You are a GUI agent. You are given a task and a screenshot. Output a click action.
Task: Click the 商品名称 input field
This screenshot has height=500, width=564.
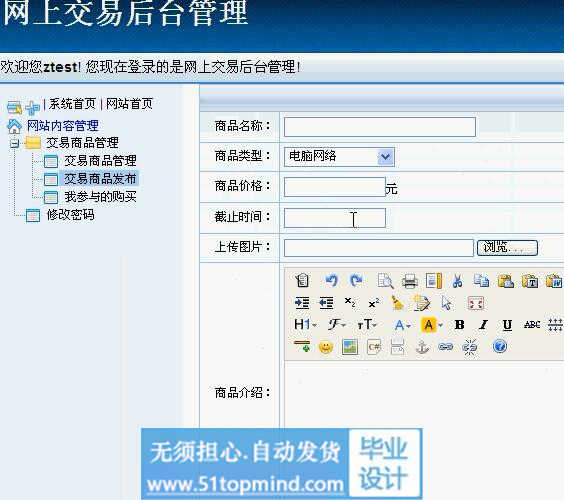pyautogui.click(x=379, y=127)
